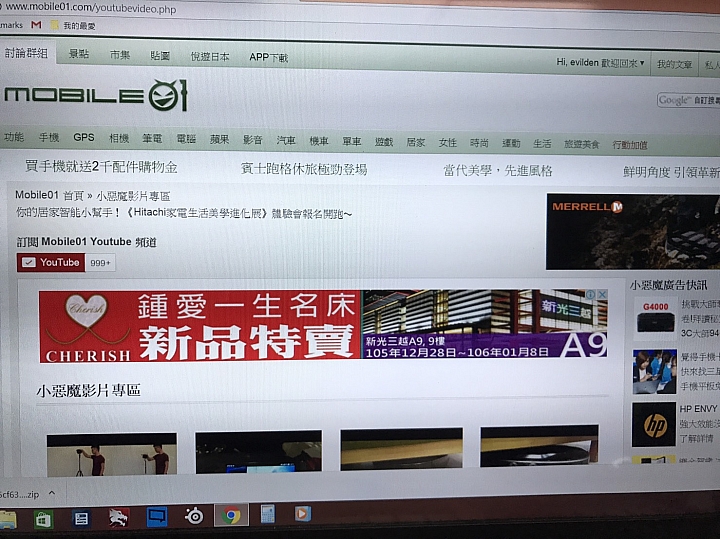Open the GPS category
The image size is (720, 539).
[84, 137]
